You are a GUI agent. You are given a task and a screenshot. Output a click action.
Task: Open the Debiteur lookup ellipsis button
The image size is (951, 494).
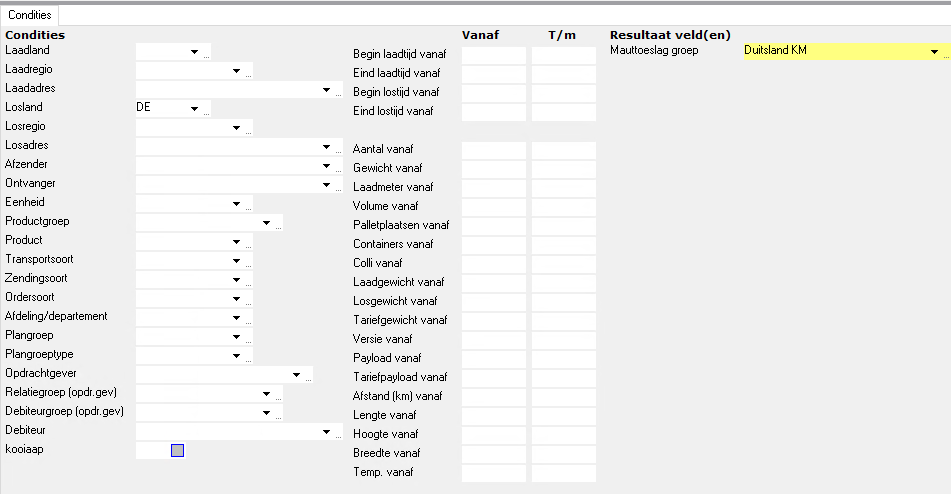tap(339, 435)
